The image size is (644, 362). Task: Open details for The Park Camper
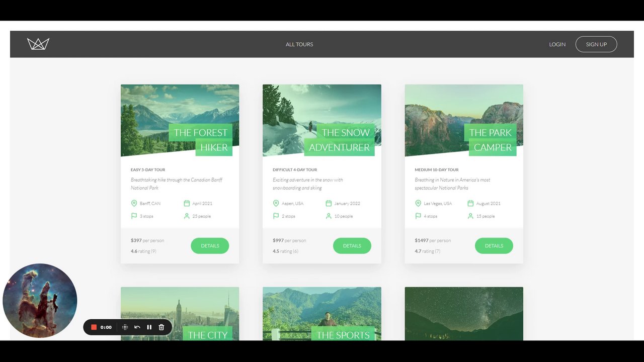[494, 246]
